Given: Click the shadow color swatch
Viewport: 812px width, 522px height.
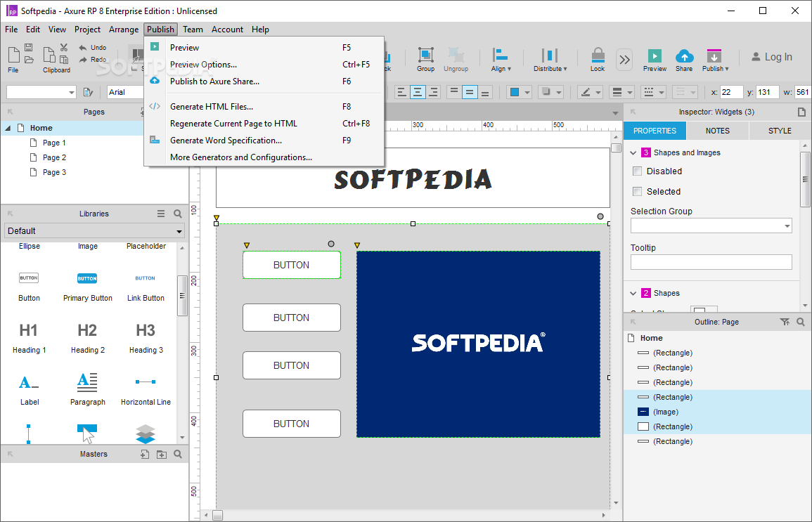Looking at the screenshot, I should point(546,93).
